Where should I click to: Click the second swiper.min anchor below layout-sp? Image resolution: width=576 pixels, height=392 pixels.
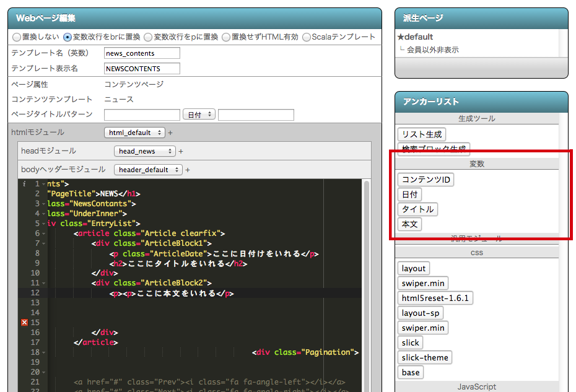(423, 328)
